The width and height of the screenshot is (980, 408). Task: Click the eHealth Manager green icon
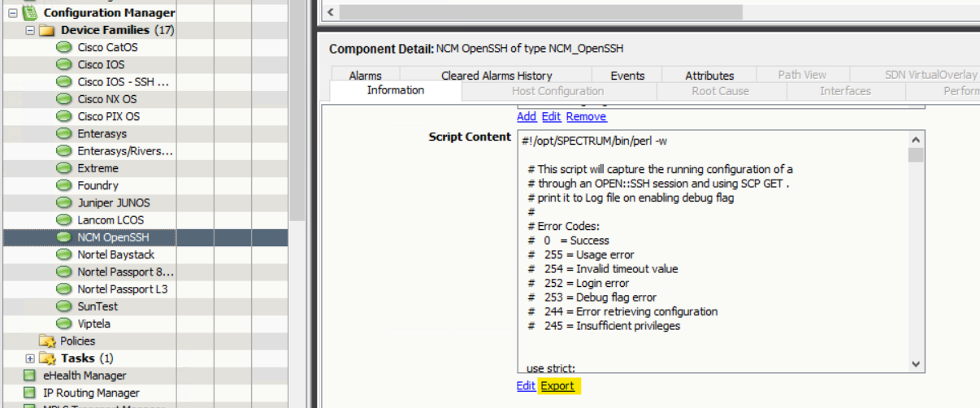point(30,375)
